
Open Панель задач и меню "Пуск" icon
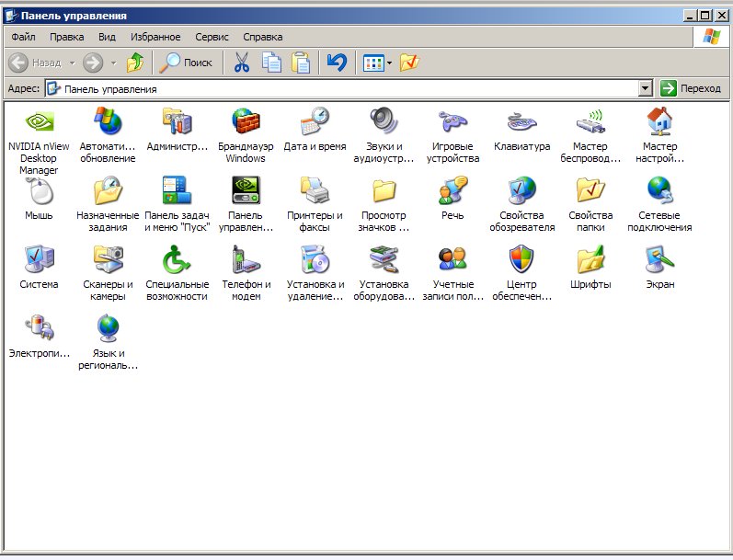point(177,190)
